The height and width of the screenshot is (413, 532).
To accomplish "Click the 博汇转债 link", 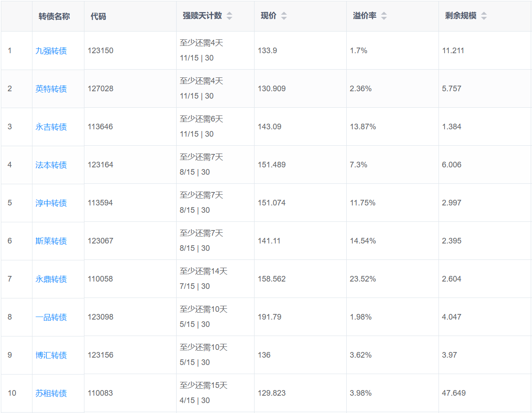I will (51, 355).
